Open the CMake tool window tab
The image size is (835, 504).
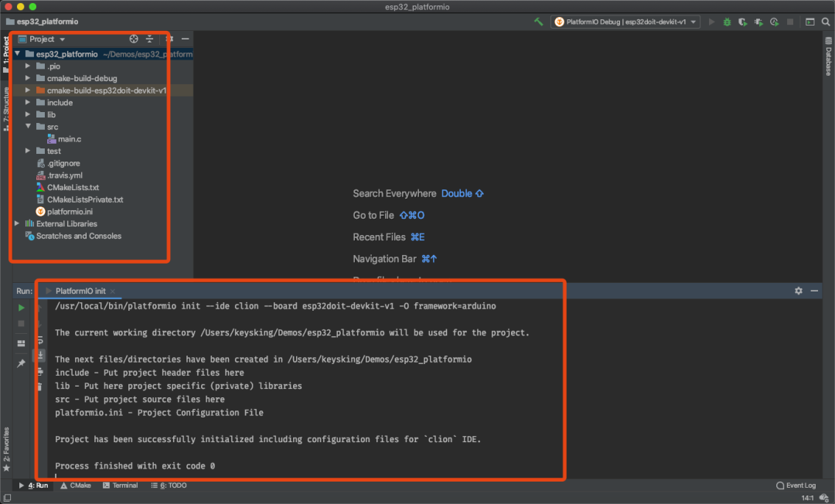pyautogui.click(x=76, y=485)
